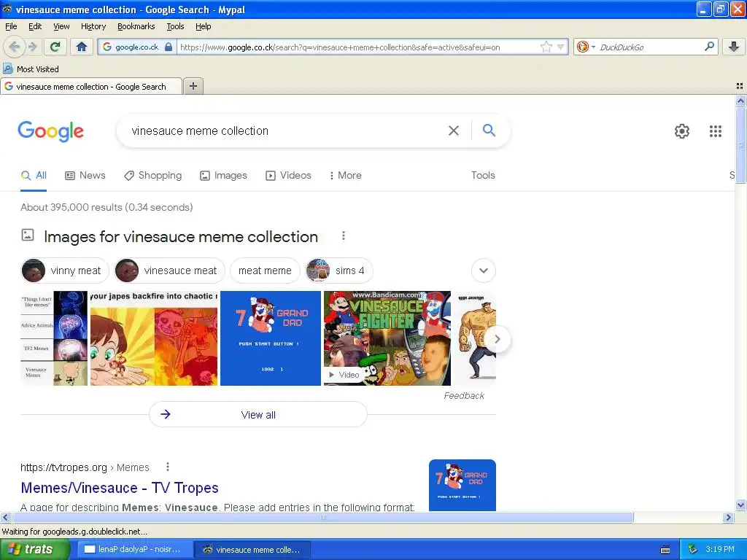This screenshot has height=560, width=747.
Task: Click the vertical scrollbar up arrow
Action: click(x=740, y=101)
